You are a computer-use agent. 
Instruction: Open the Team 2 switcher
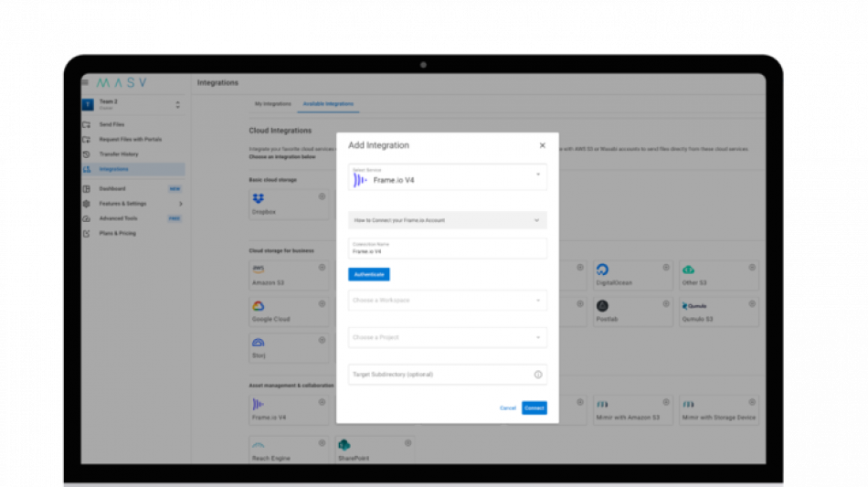pos(132,104)
